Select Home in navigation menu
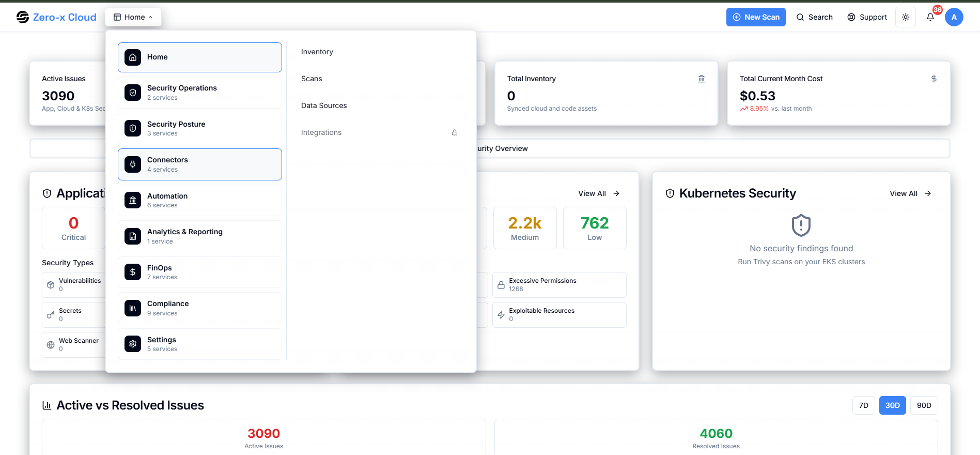This screenshot has height=455, width=980. [200, 57]
